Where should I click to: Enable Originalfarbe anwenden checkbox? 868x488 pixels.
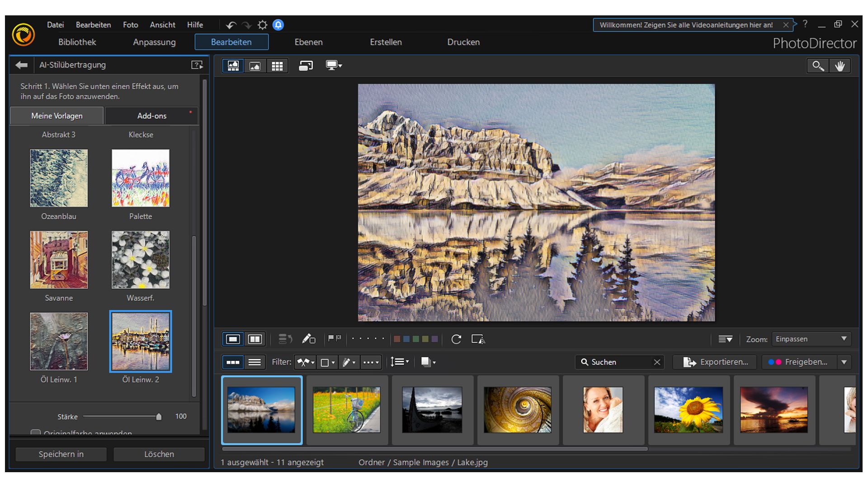(36, 433)
